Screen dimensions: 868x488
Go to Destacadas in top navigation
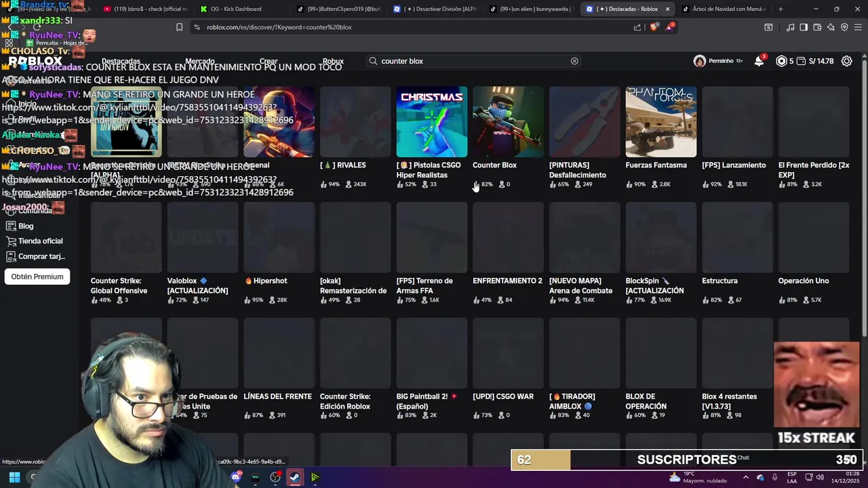[x=121, y=61]
